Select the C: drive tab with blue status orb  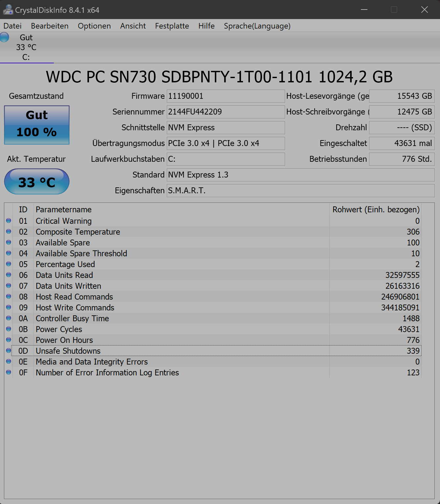point(27,47)
